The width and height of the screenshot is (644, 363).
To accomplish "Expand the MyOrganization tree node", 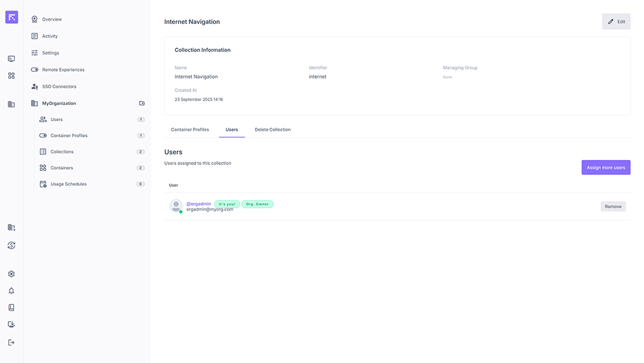I will coord(59,103).
